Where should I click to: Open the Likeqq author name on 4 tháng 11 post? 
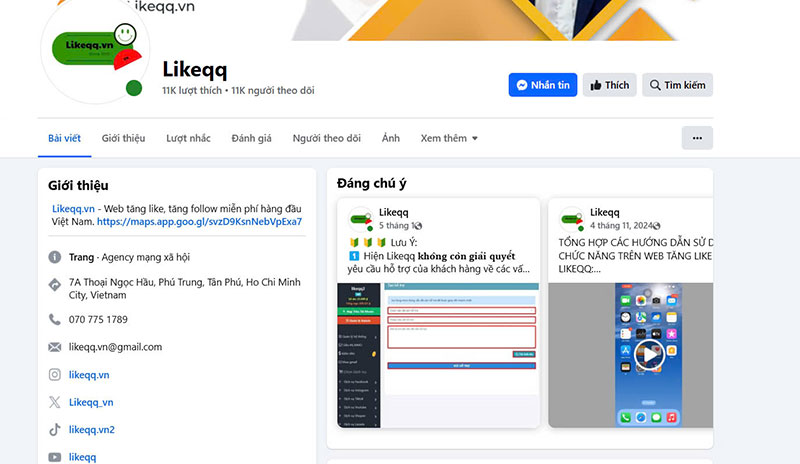click(x=605, y=212)
